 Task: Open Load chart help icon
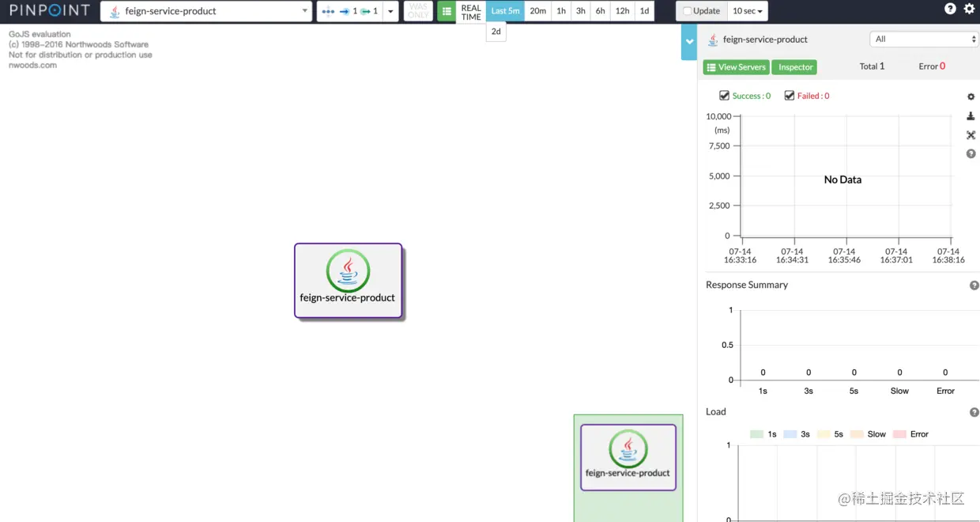coord(974,412)
